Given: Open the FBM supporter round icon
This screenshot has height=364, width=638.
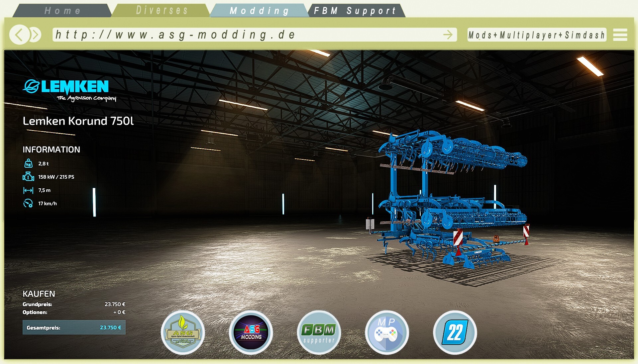Looking at the screenshot, I should (319, 332).
